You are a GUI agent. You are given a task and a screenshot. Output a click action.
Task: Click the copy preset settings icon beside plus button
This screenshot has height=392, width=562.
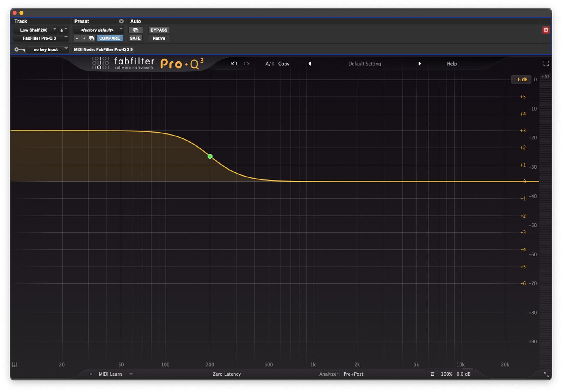(91, 38)
